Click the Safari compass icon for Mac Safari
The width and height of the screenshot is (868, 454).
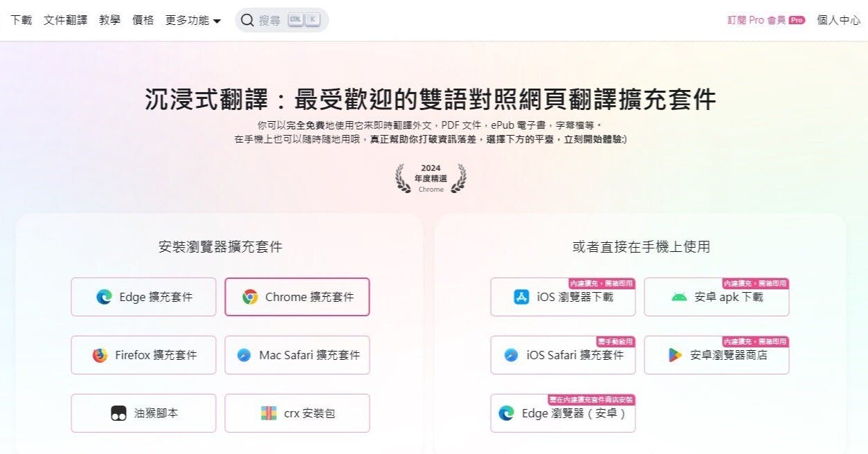pos(244,355)
